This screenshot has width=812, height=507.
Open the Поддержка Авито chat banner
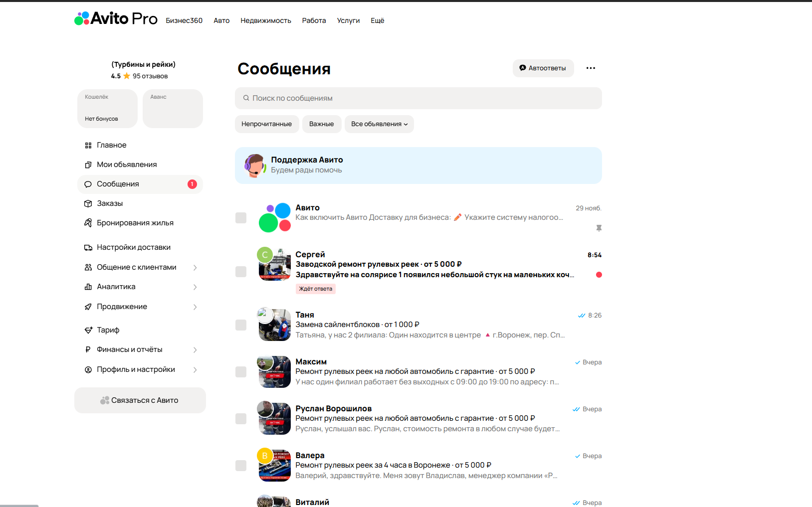418,166
